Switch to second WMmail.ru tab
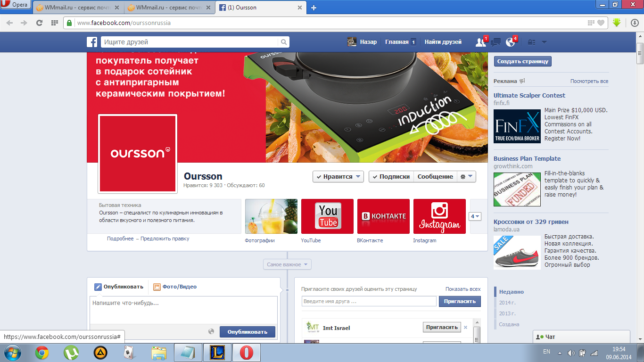 (170, 8)
